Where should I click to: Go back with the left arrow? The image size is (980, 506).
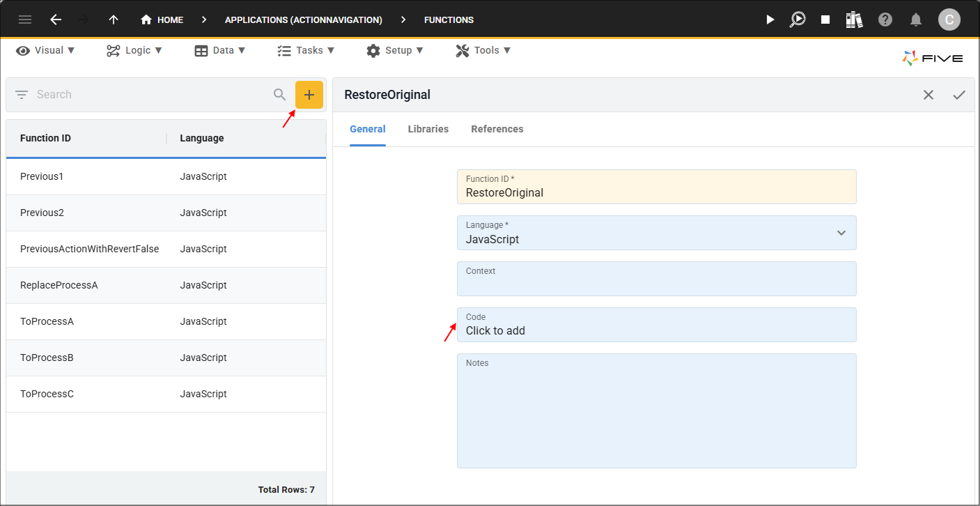point(56,20)
